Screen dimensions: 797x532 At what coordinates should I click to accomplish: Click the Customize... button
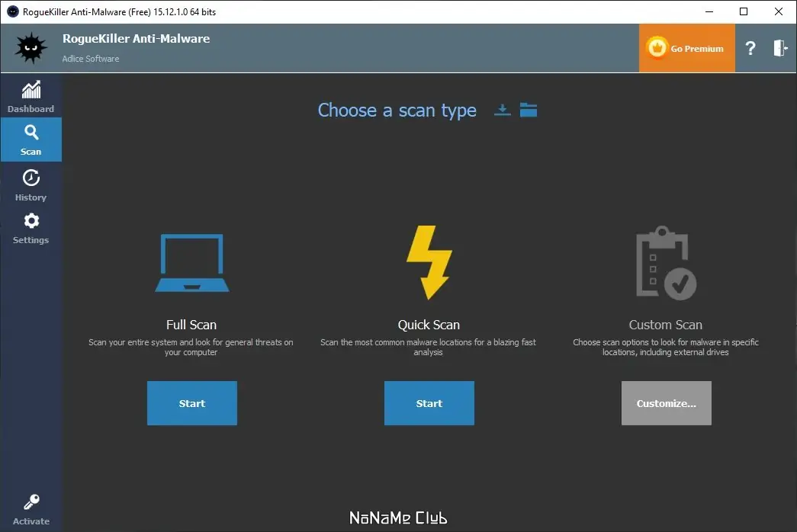click(x=667, y=403)
